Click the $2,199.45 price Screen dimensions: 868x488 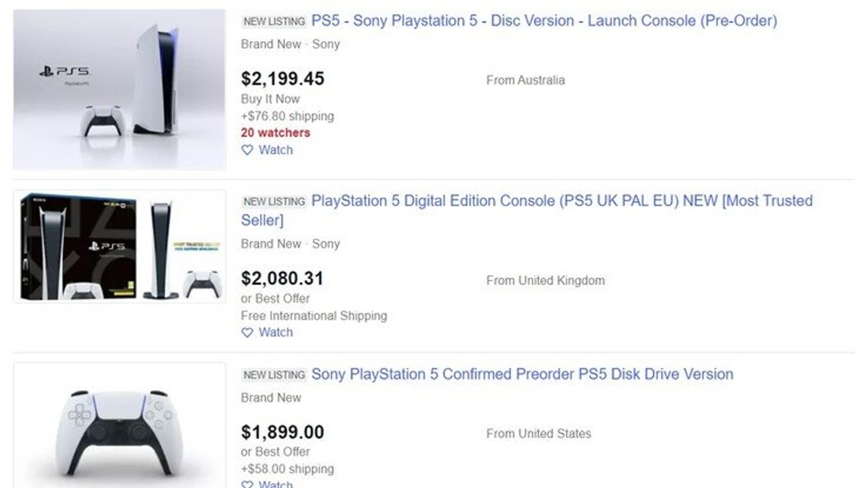(283, 79)
